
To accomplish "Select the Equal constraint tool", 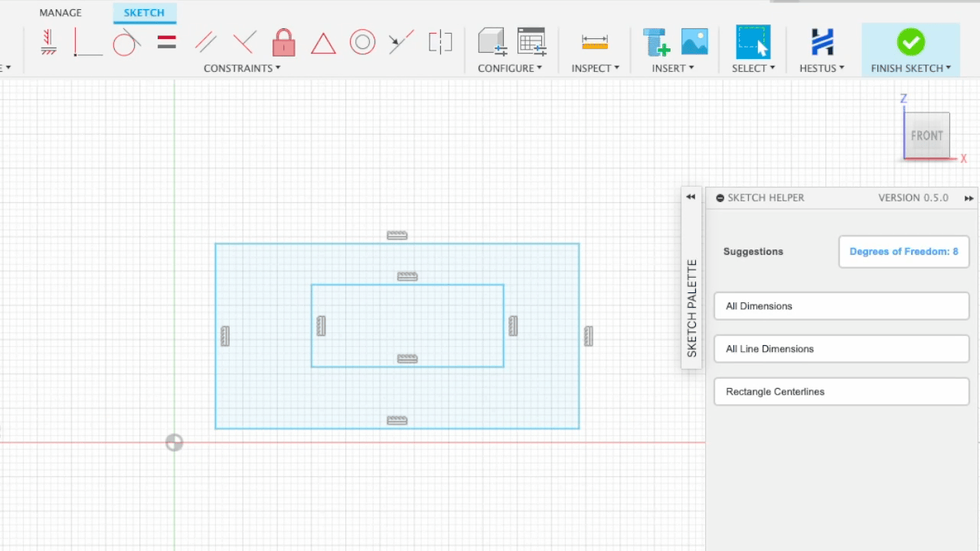I will [x=167, y=41].
